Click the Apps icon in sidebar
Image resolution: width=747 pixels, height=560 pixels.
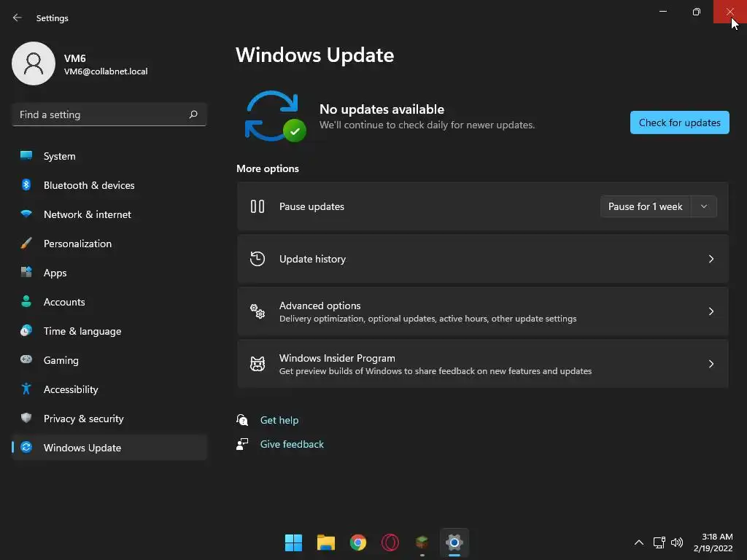pyautogui.click(x=26, y=272)
